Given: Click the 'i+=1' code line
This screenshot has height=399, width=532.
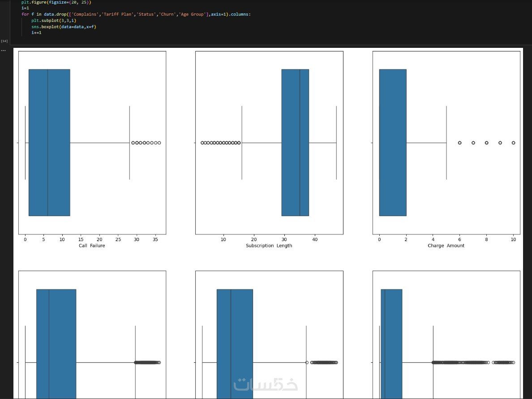Looking at the screenshot, I should tap(36, 33).
